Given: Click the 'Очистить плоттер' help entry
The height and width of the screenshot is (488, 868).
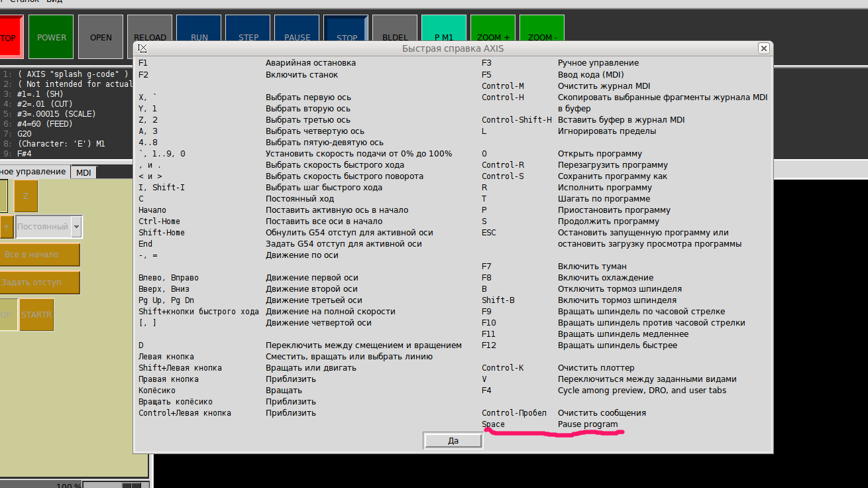Looking at the screenshot, I should point(596,368).
